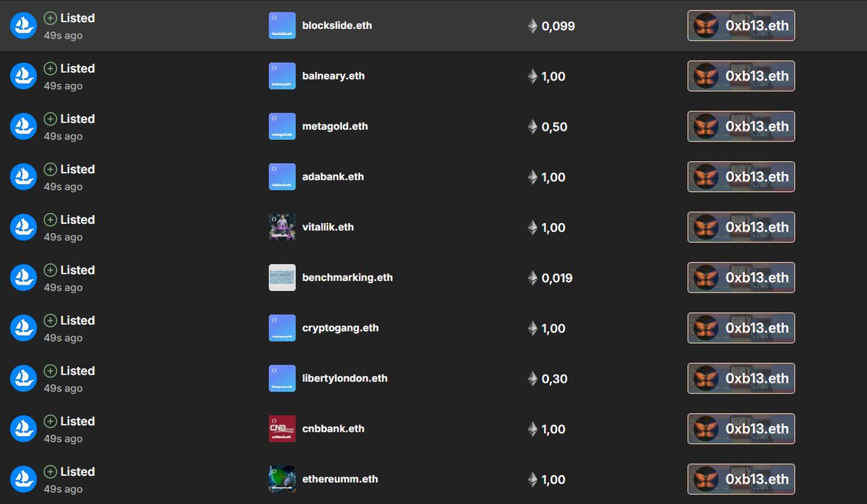Click the Ethereum icon beside price 0,30

pyautogui.click(x=532, y=378)
